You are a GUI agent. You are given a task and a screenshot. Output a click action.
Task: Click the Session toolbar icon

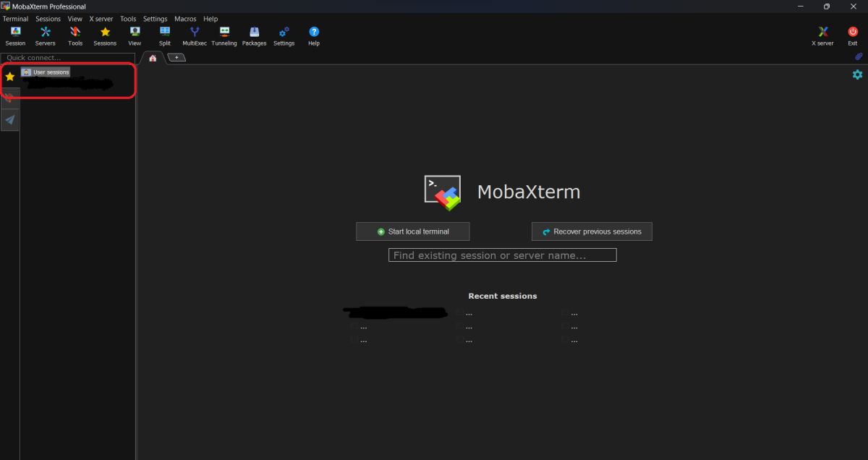click(x=15, y=33)
